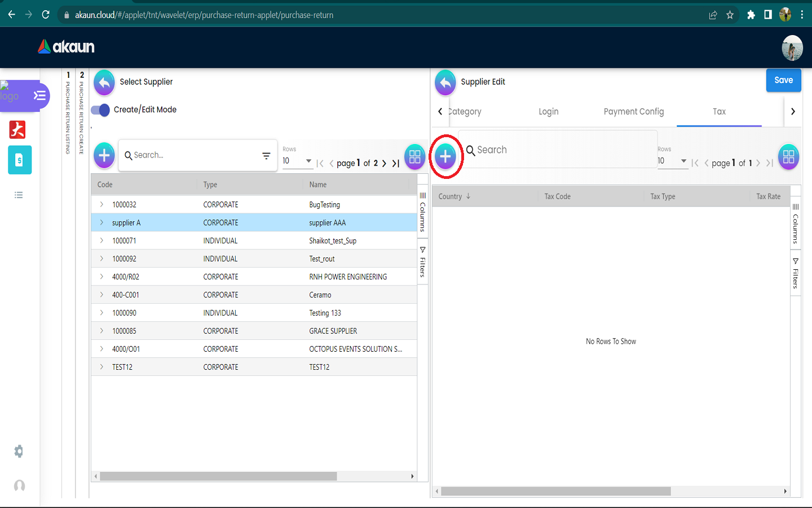Click the plus button in Tax tab
The width and height of the screenshot is (812, 508).
[445, 156]
